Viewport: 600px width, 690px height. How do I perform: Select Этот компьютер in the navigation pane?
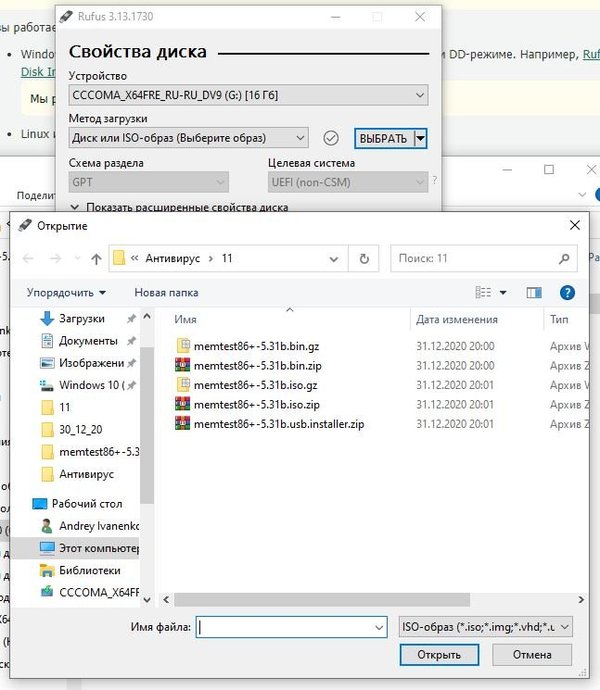[98, 548]
